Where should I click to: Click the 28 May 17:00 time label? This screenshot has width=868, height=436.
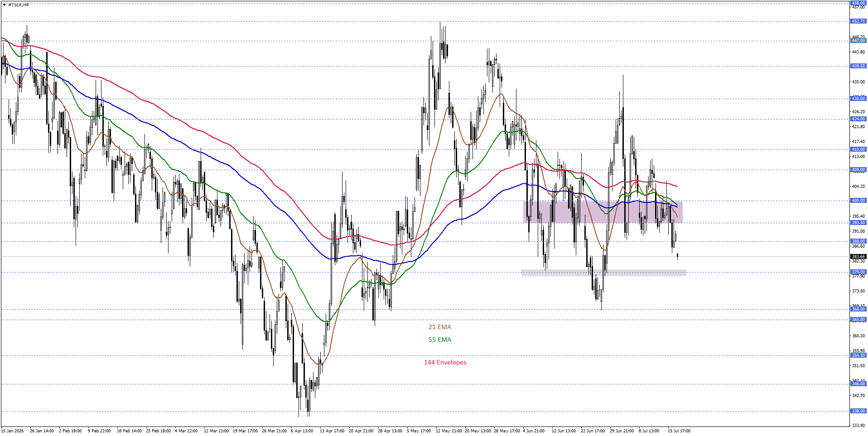(x=507, y=431)
